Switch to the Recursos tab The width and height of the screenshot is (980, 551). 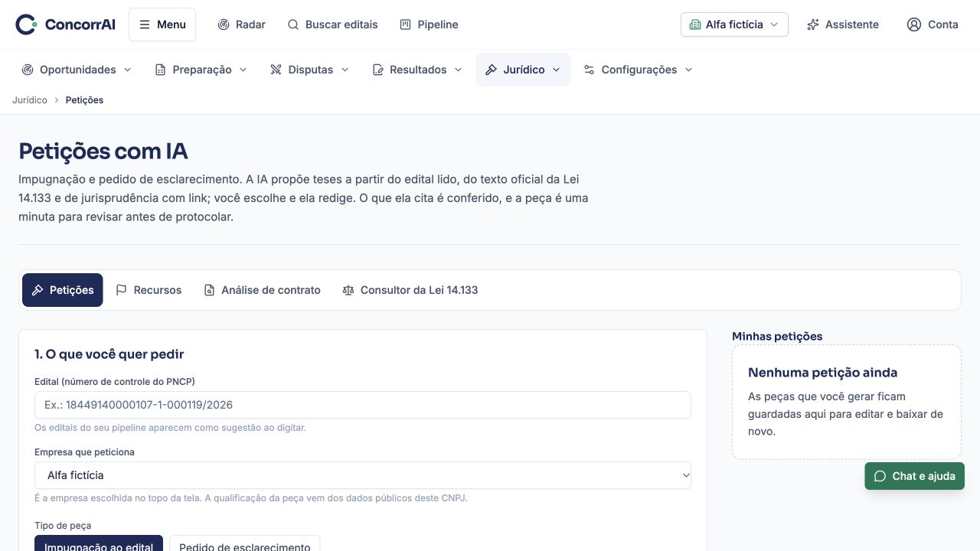click(x=149, y=290)
